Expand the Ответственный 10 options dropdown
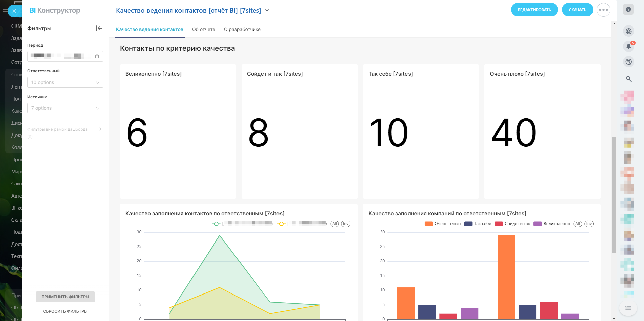Image resolution: width=644 pixels, height=321 pixels. [65, 82]
